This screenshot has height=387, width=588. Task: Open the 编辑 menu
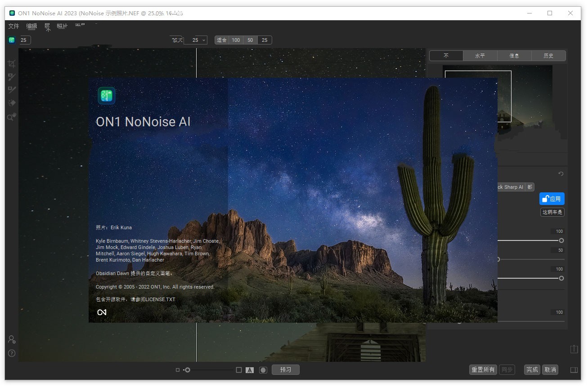[x=32, y=26]
